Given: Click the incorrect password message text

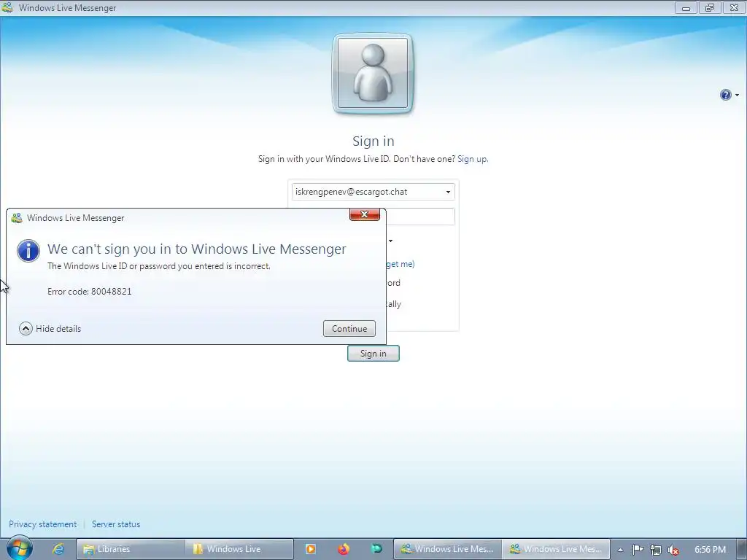Looking at the screenshot, I should [x=158, y=266].
